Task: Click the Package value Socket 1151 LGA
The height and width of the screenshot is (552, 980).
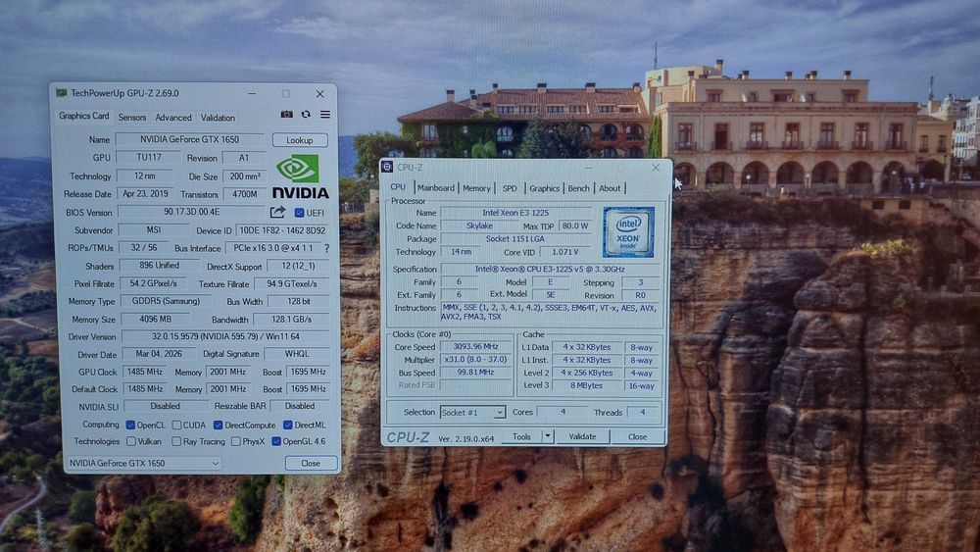Action: [515, 239]
